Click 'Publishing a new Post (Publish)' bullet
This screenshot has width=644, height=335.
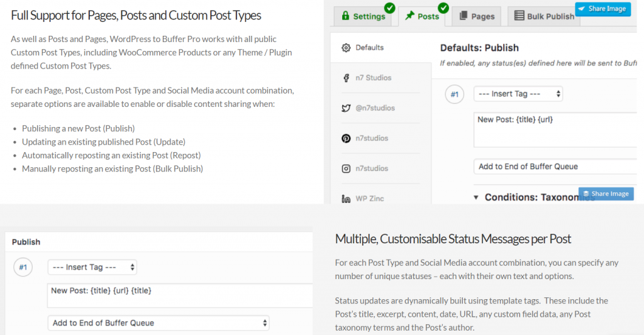click(79, 128)
